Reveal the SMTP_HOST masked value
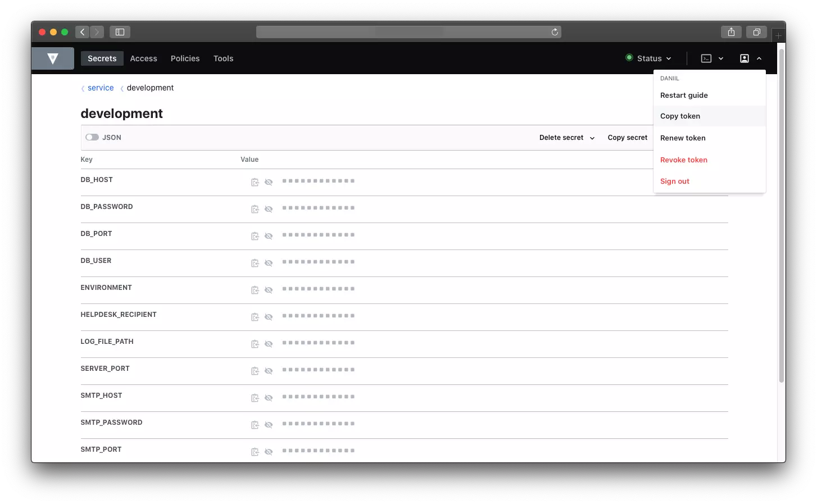 [269, 398]
